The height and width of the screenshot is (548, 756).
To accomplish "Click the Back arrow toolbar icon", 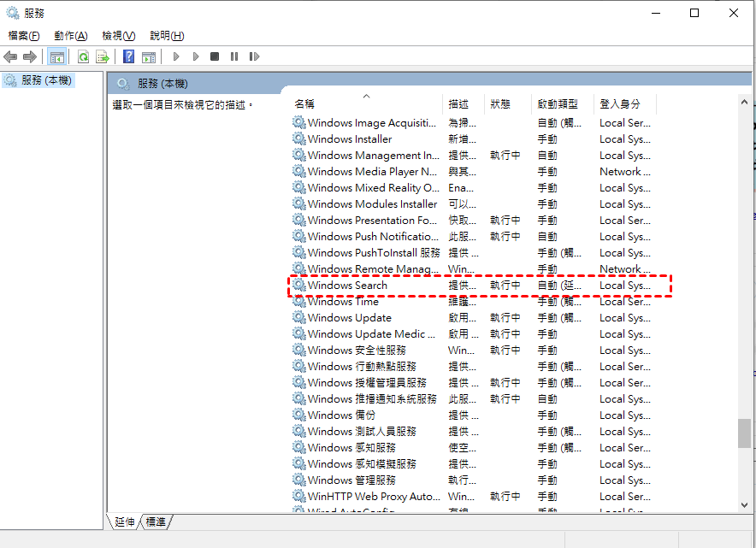I will (10, 57).
